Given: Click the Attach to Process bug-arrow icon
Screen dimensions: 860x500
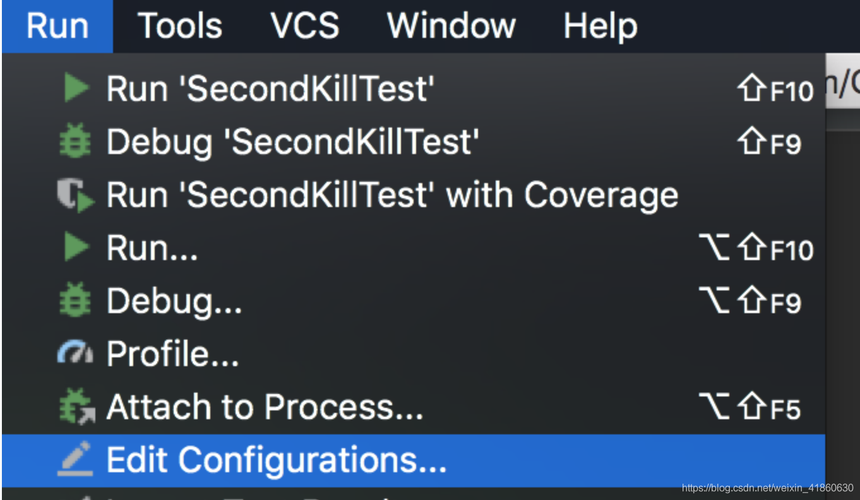Looking at the screenshot, I should click(x=76, y=406).
